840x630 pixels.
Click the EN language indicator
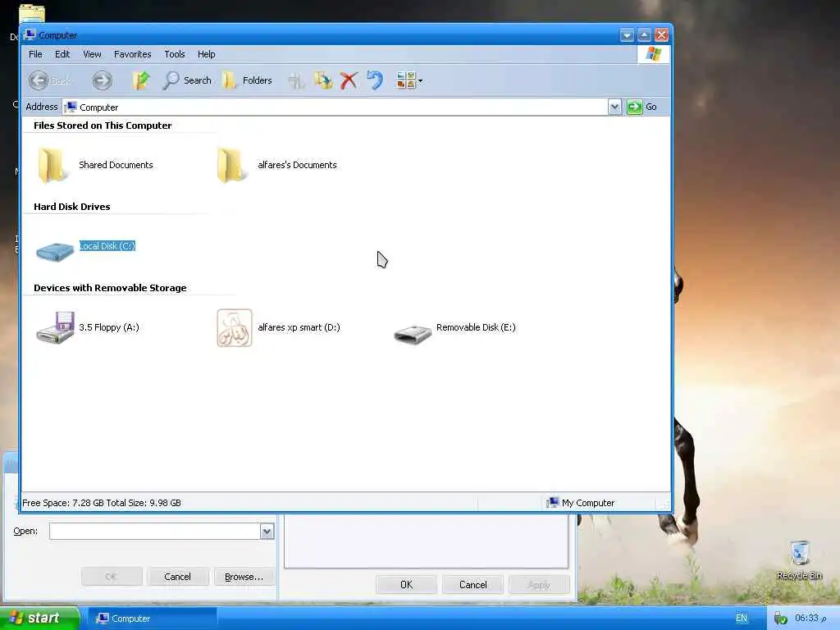click(x=742, y=618)
